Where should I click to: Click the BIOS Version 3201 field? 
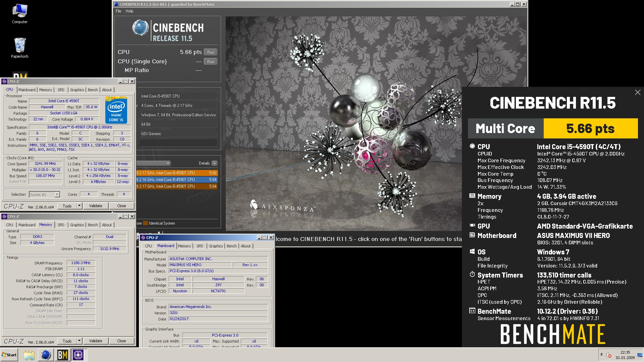point(218,313)
